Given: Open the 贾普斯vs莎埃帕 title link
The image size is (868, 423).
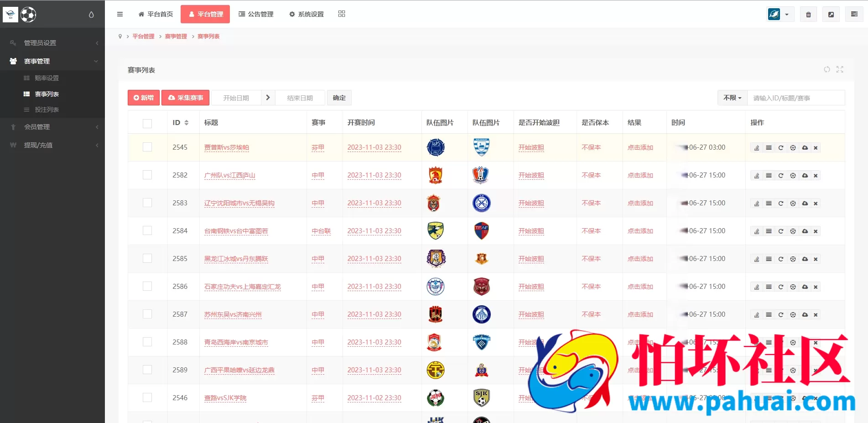Looking at the screenshot, I should [227, 147].
